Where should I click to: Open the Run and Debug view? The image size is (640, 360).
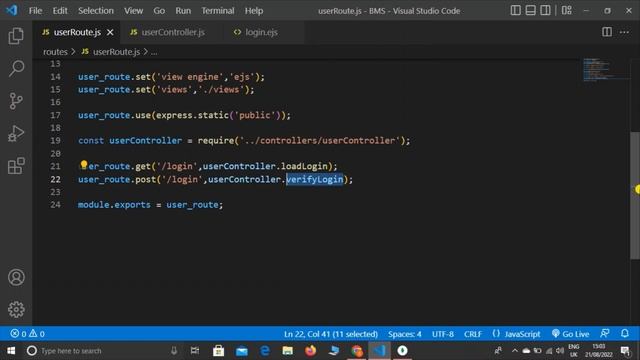click(16, 133)
